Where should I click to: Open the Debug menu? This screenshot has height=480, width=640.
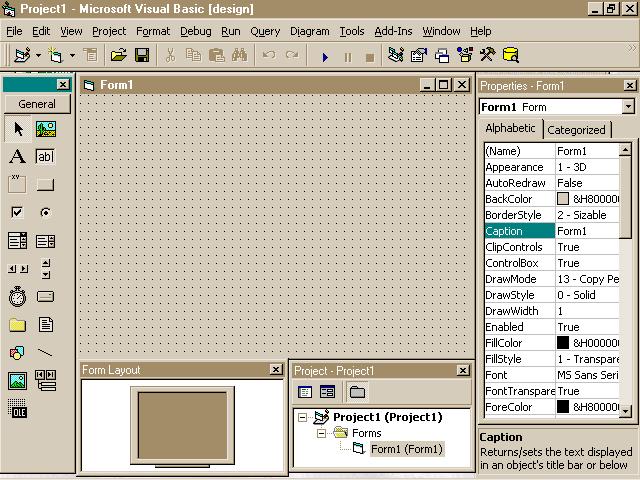[x=196, y=31]
